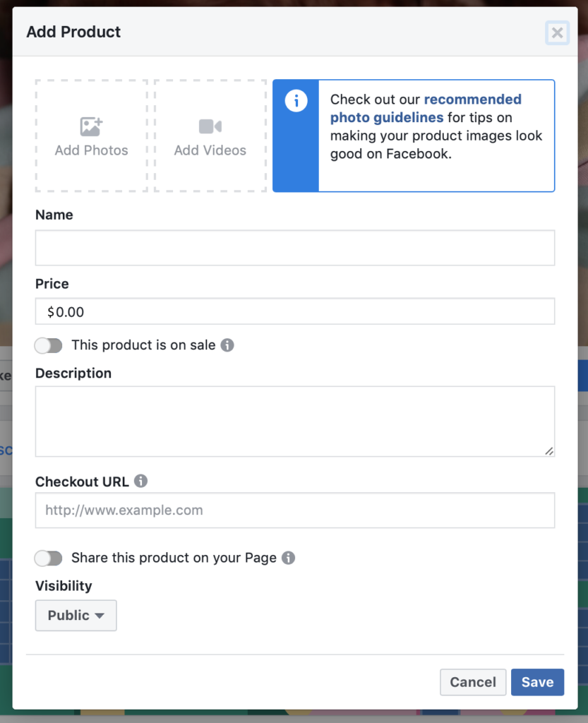The image size is (588, 723).
Task: Click the Name input field
Action: (x=294, y=247)
